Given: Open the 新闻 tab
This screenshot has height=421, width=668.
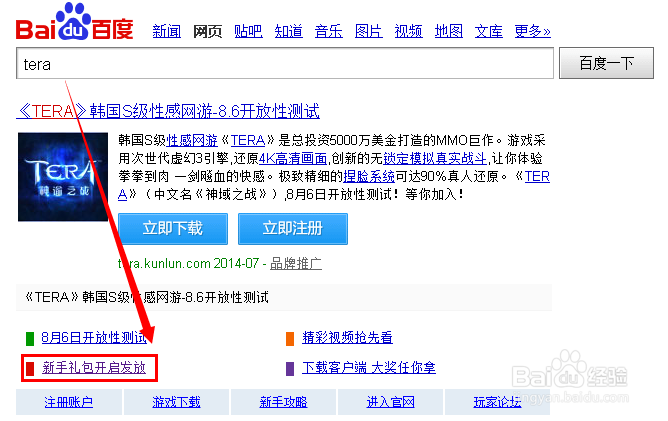Looking at the screenshot, I should pyautogui.click(x=167, y=31).
